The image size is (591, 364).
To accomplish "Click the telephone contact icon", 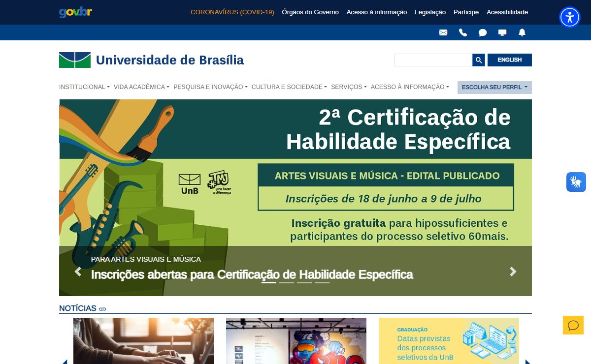I will click(x=463, y=32).
